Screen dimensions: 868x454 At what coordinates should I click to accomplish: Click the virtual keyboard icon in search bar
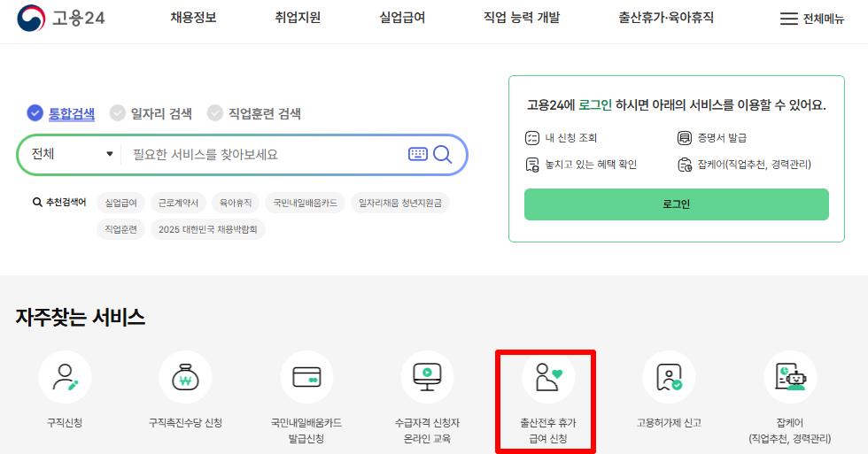(x=418, y=154)
